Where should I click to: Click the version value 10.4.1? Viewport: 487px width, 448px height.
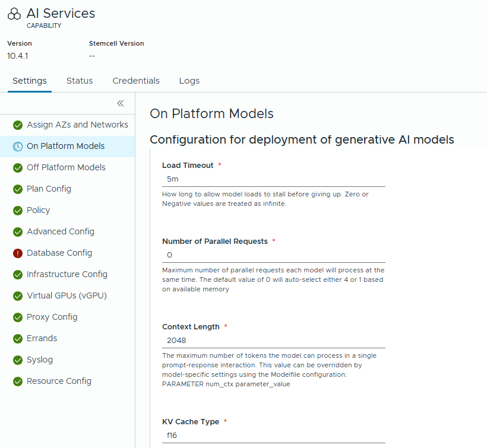[x=18, y=56]
